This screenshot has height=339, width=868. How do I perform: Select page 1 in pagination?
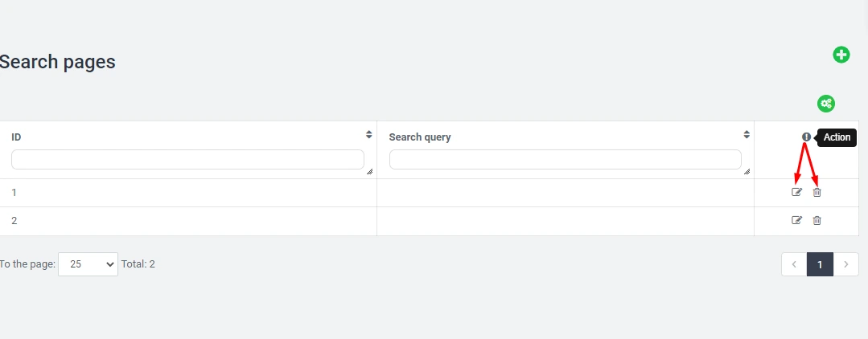pyautogui.click(x=820, y=264)
